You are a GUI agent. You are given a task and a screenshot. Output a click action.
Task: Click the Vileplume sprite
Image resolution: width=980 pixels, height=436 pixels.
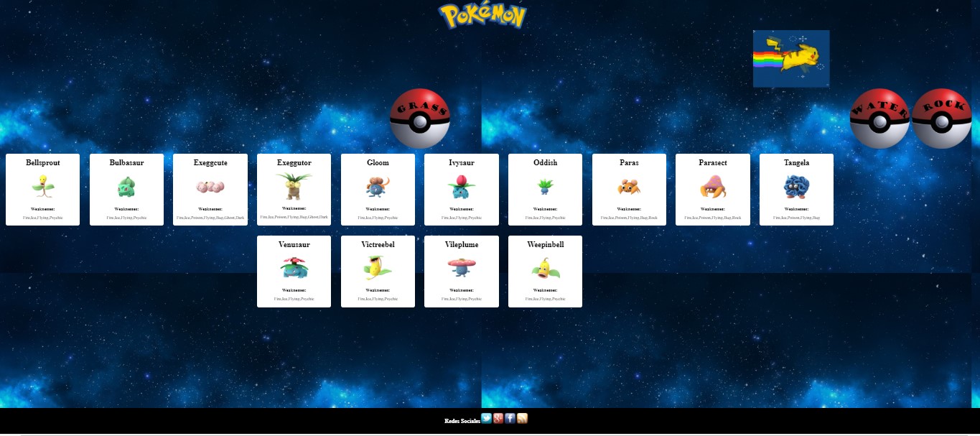tap(462, 268)
